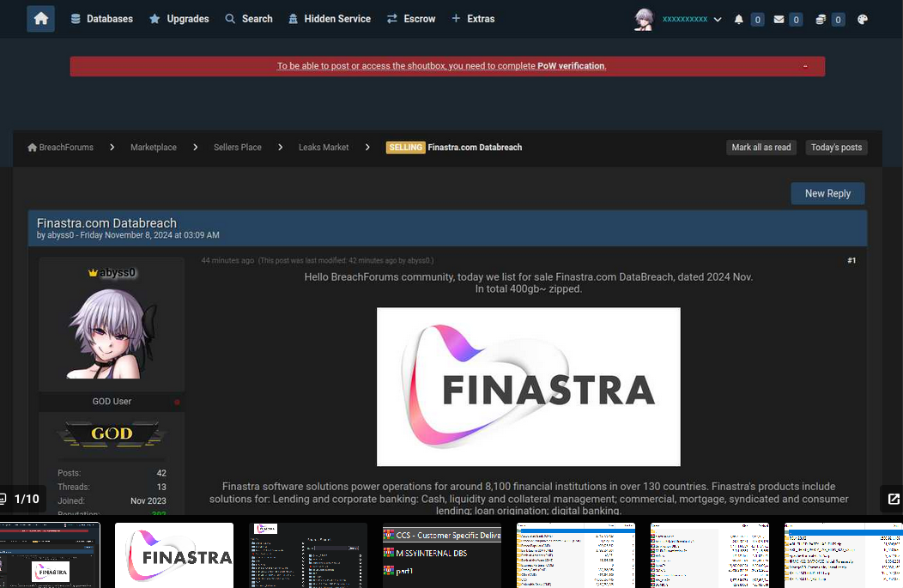Open the Databases menu

[x=101, y=19]
